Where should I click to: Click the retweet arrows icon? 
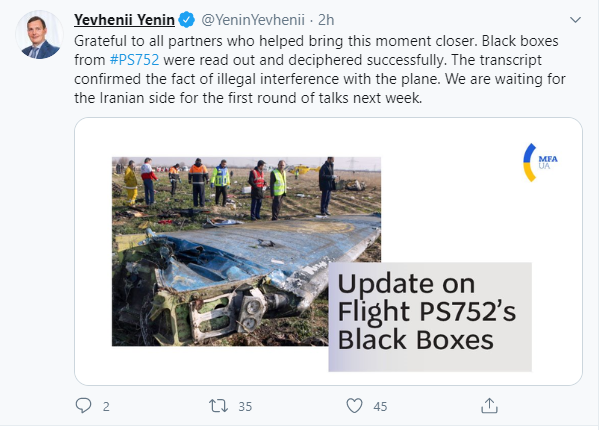tap(217, 405)
